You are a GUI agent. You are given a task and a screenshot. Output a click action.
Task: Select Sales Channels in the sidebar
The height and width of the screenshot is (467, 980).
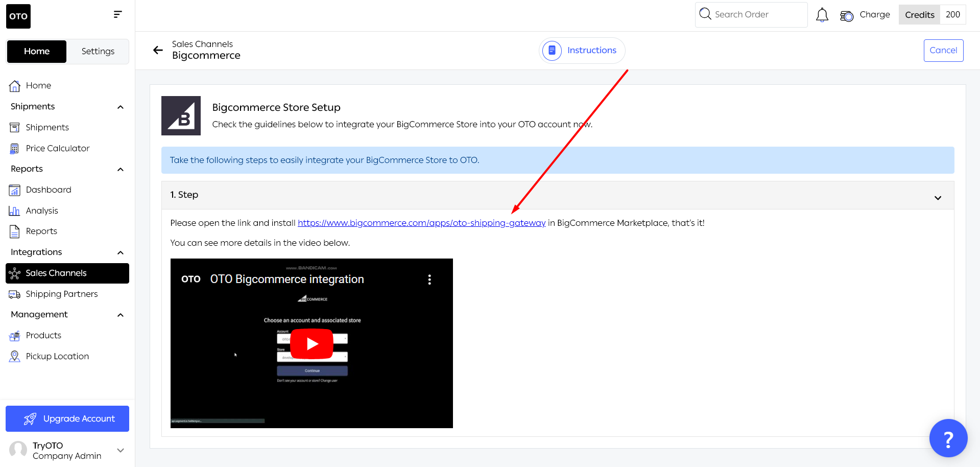point(67,273)
